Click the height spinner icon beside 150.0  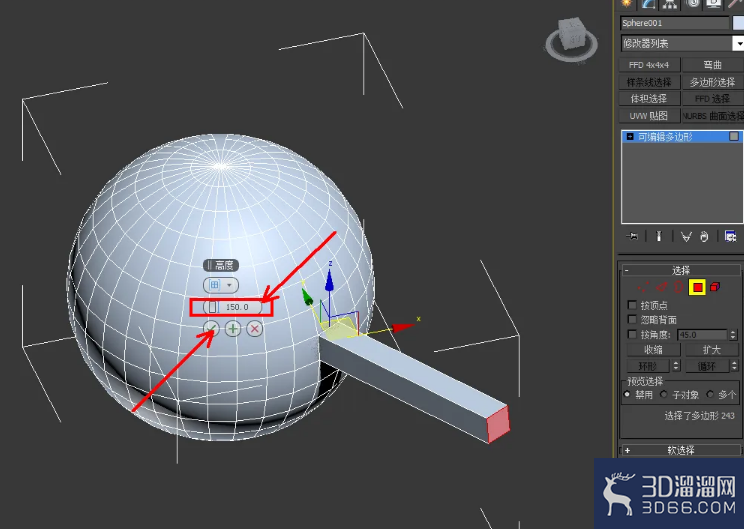coord(212,307)
